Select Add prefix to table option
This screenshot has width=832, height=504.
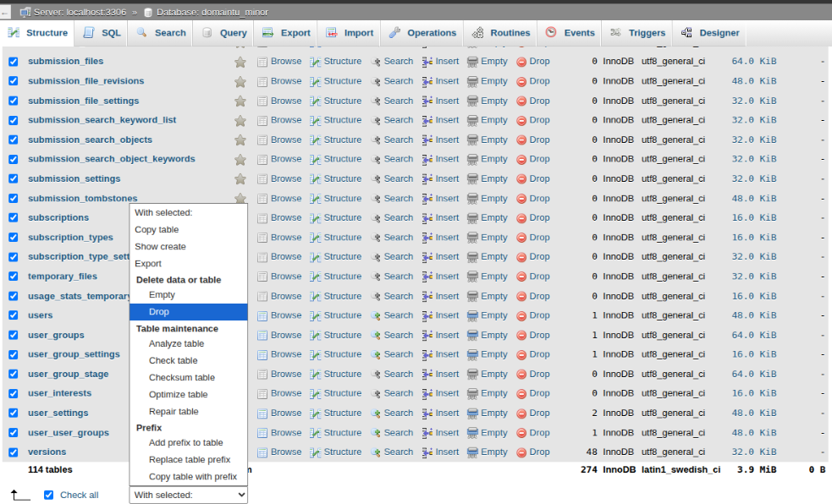coord(189,442)
